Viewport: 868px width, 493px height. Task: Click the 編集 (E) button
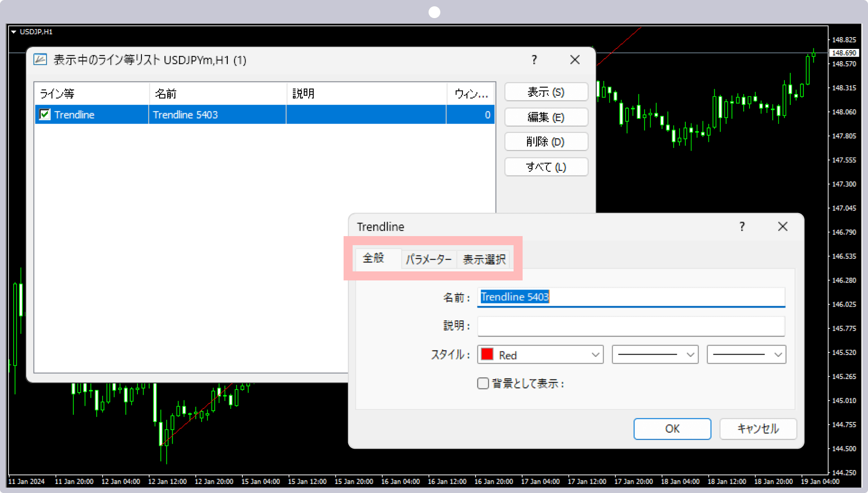[x=546, y=117]
